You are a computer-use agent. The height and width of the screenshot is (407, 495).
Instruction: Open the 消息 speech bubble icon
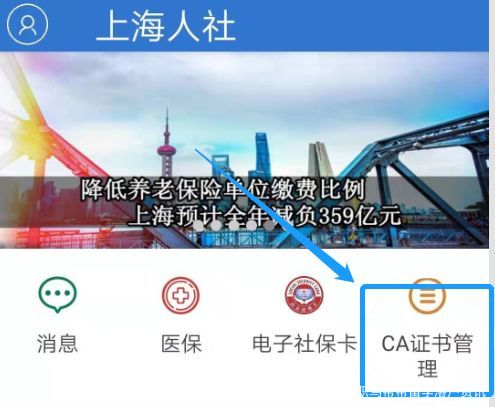coord(58,296)
